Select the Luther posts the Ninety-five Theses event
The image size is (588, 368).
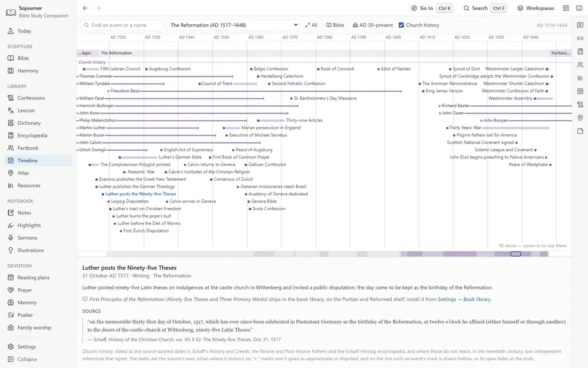click(x=139, y=194)
